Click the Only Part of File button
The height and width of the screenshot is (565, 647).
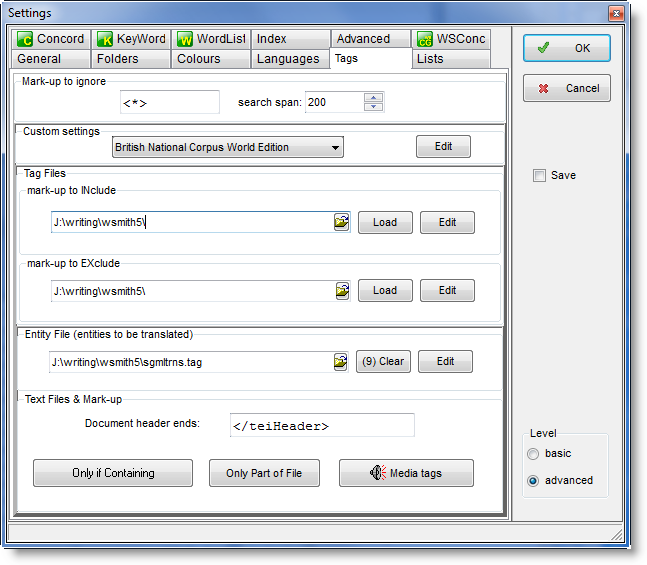point(264,473)
